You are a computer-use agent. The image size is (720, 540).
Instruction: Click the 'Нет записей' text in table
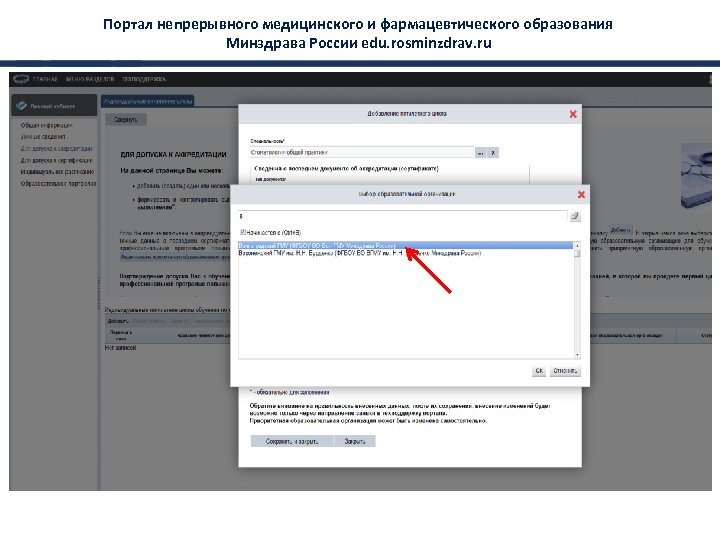[x=120, y=348]
